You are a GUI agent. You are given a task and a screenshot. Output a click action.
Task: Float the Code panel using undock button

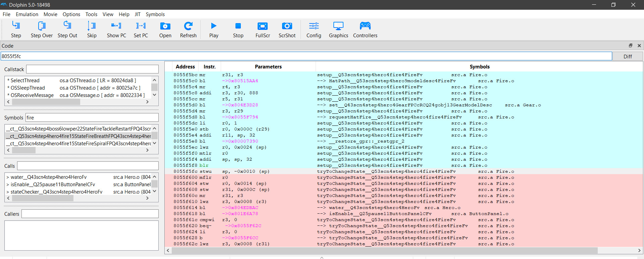(630, 46)
